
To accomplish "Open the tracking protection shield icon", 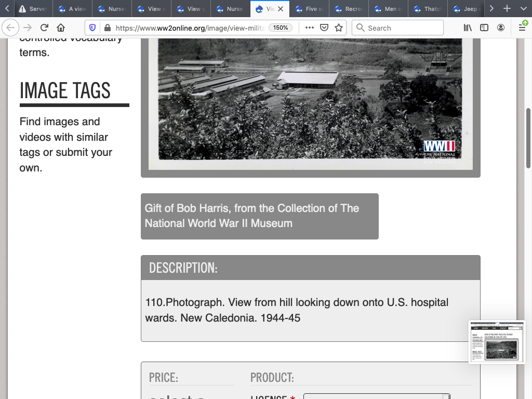I will click(x=92, y=28).
